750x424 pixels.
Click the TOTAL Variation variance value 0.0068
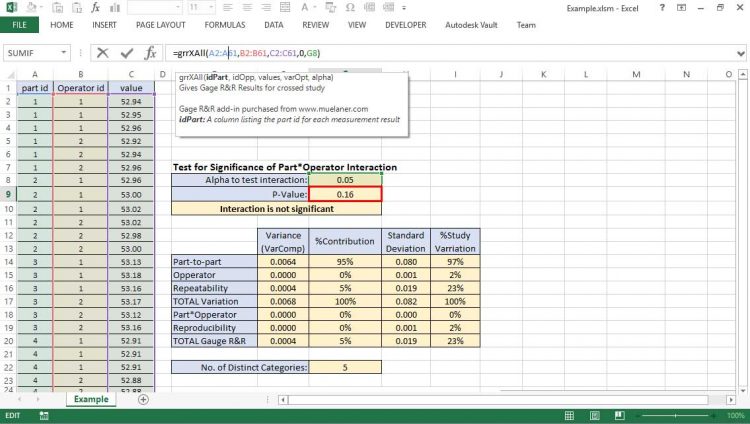[283, 301]
